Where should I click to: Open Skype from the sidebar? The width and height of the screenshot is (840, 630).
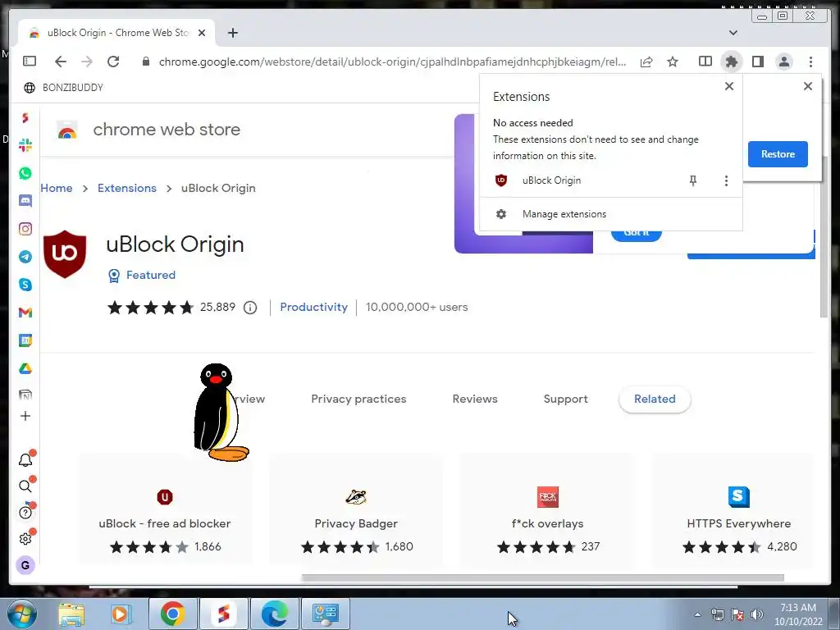[x=25, y=285]
